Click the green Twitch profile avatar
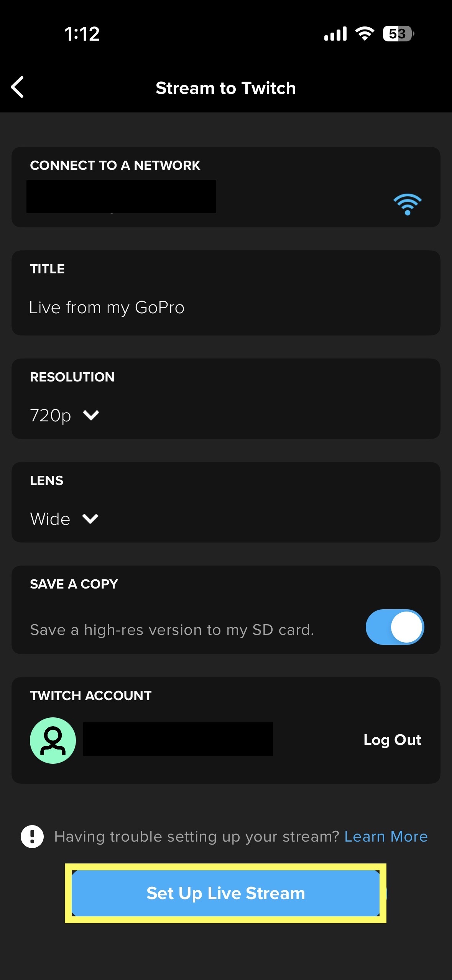452x980 pixels. pyautogui.click(x=53, y=740)
